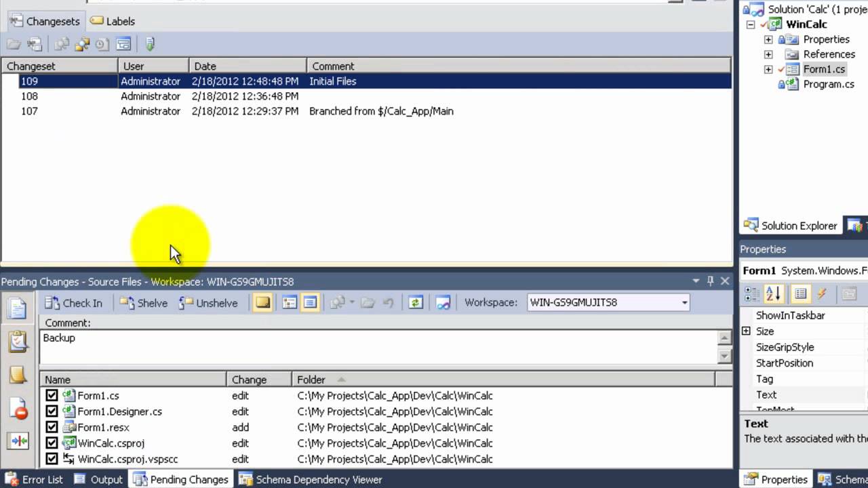Toggle the auto-hide pin of Pending Changes

711,281
